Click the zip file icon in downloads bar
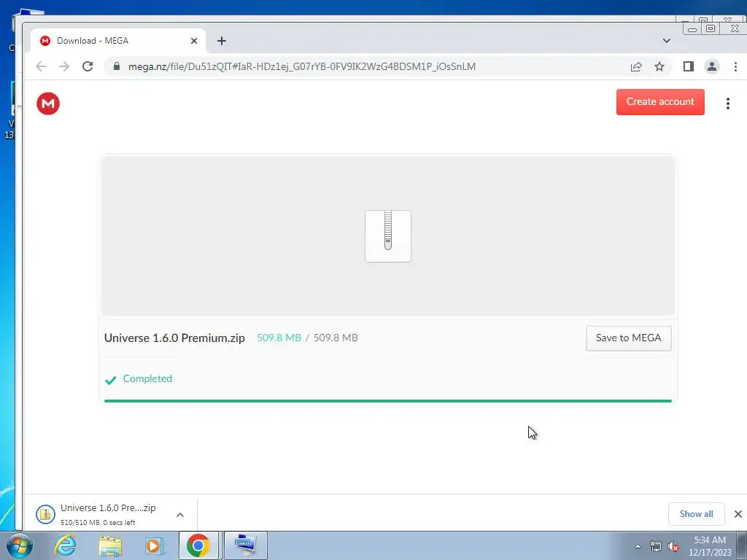Image resolution: width=747 pixels, height=560 pixels. [45, 514]
